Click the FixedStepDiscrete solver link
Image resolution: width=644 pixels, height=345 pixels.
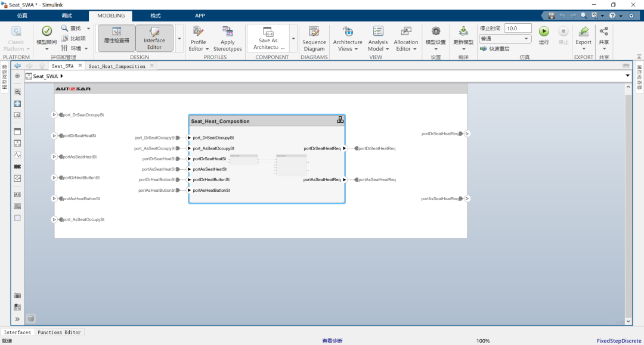619,341
